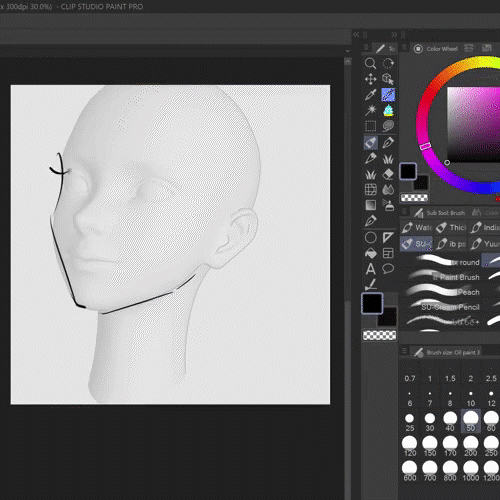Select the Correct line tool
The width and height of the screenshot is (500, 500).
pyautogui.click(x=370, y=284)
